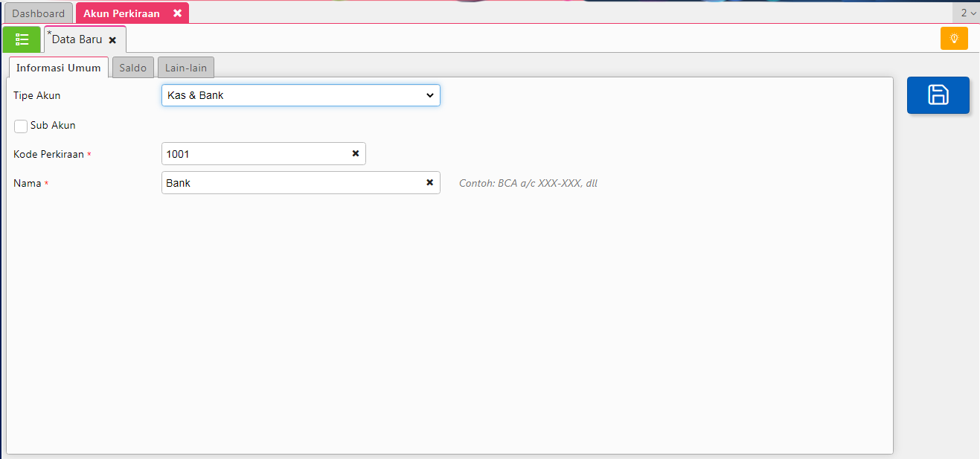
Task: Click the blue save floppy disk button
Action: coord(938,95)
